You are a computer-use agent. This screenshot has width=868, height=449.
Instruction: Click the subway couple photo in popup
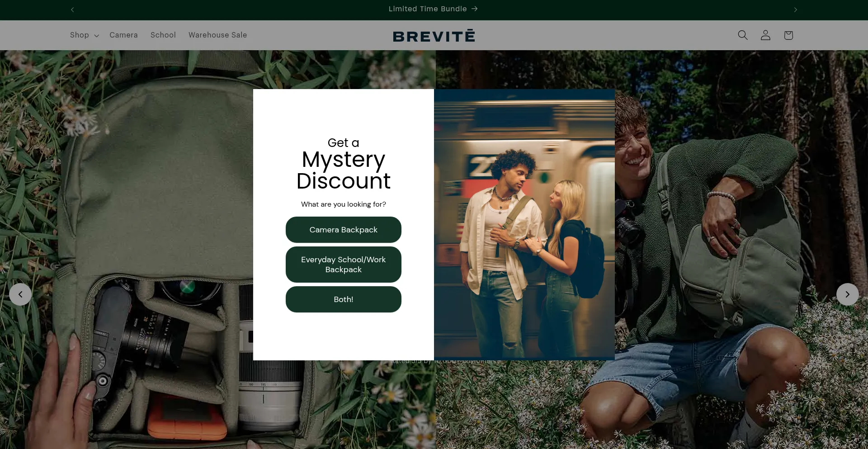tap(524, 224)
